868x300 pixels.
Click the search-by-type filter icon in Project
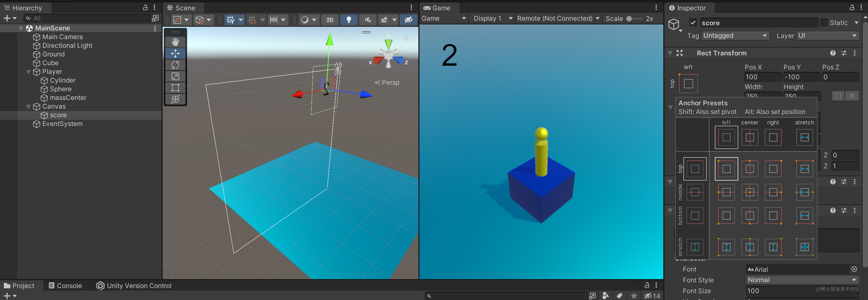point(605,296)
